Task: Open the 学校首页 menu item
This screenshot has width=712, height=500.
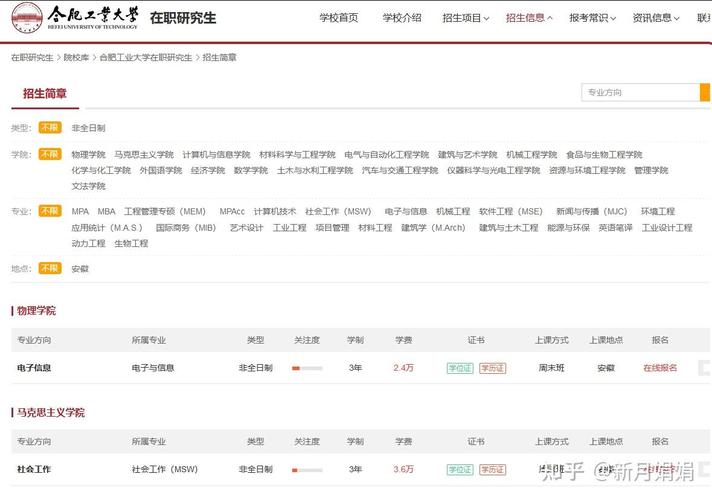Action: tap(339, 18)
